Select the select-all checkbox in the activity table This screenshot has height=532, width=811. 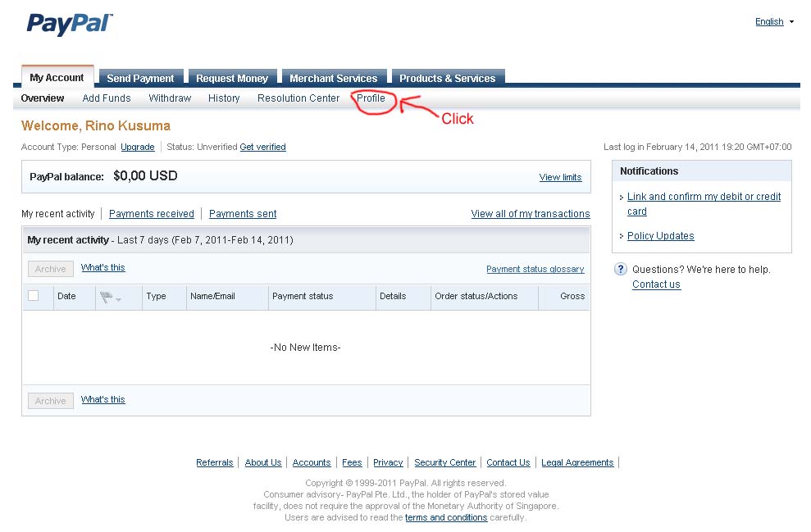click(34, 297)
